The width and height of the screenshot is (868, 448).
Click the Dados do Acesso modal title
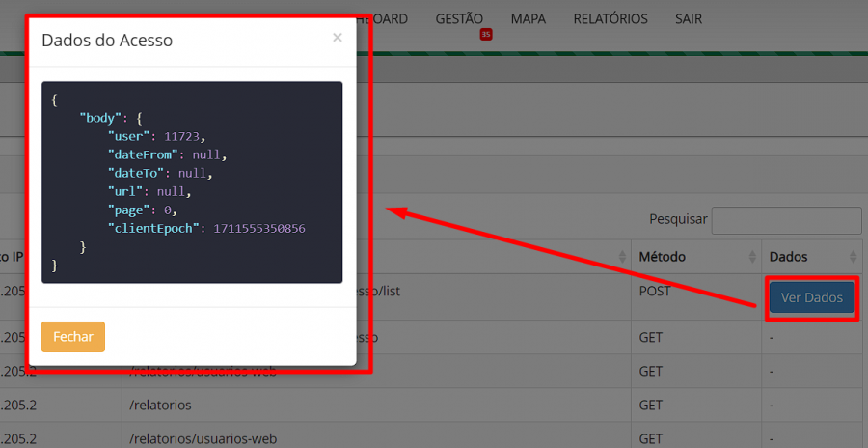click(x=107, y=40)
